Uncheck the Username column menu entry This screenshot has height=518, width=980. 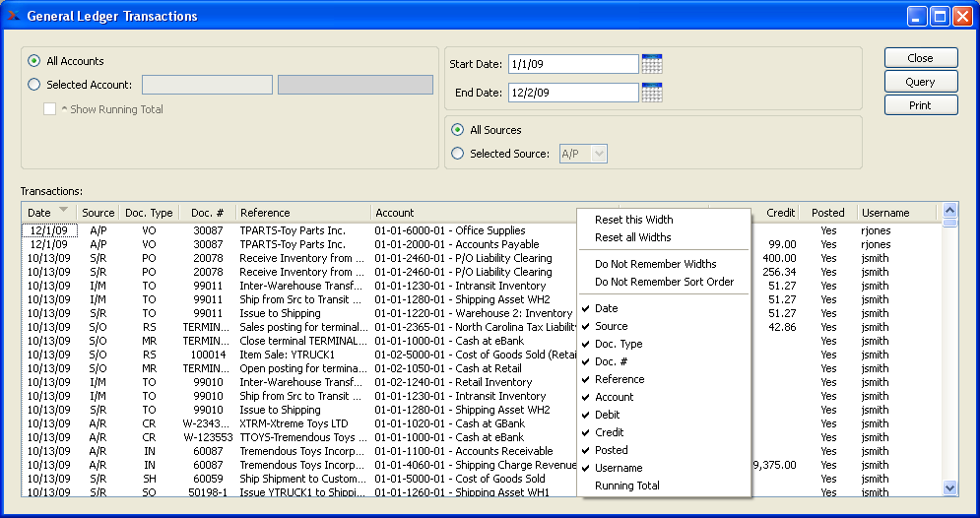618,468
